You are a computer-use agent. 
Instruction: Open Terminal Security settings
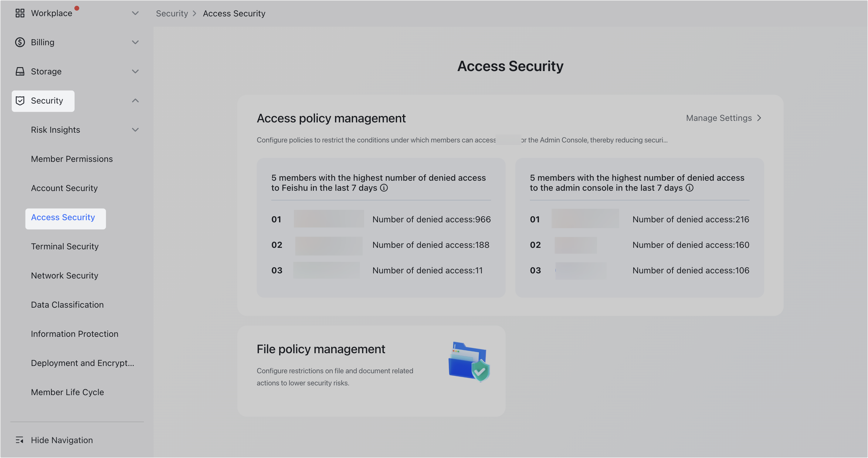click(x=64, y=246)
